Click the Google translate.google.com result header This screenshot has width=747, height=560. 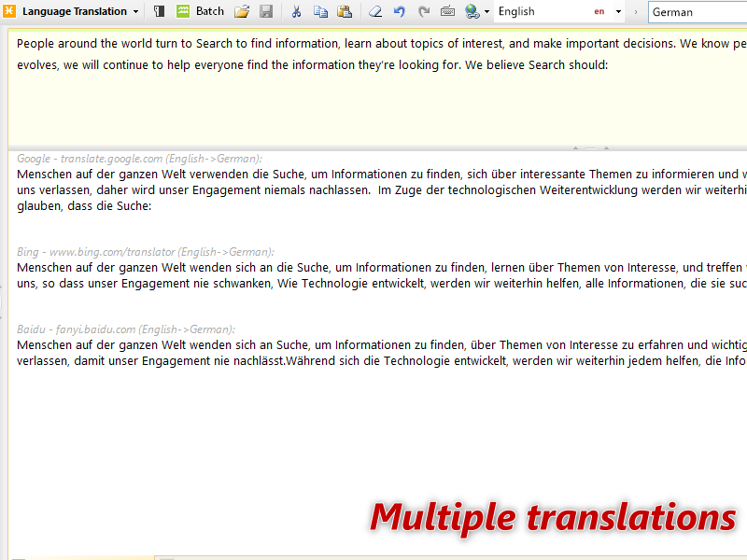coord(139,159)
